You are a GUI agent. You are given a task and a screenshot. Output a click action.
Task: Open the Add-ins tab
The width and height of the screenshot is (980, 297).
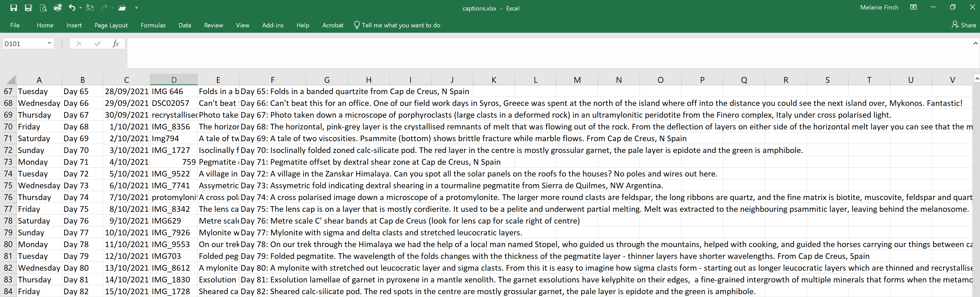tap(273, 25)
